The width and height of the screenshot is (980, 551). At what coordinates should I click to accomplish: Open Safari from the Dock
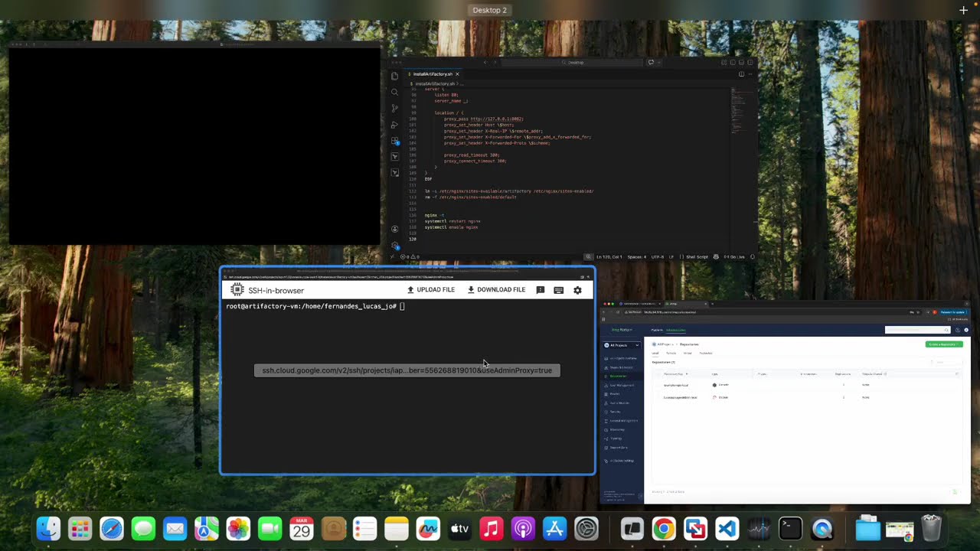coord(112,529)
